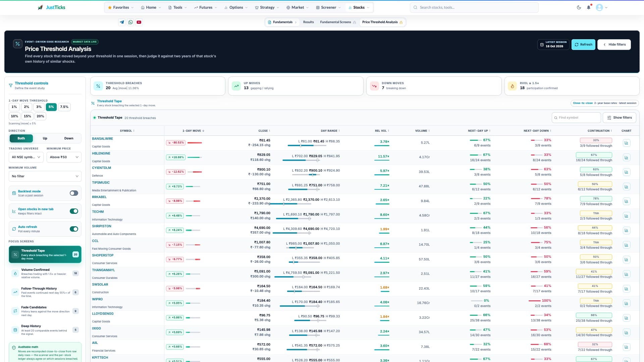The image size is (644, 362).
Task: Open chart for WIPRO row
Action: [626, 303]
